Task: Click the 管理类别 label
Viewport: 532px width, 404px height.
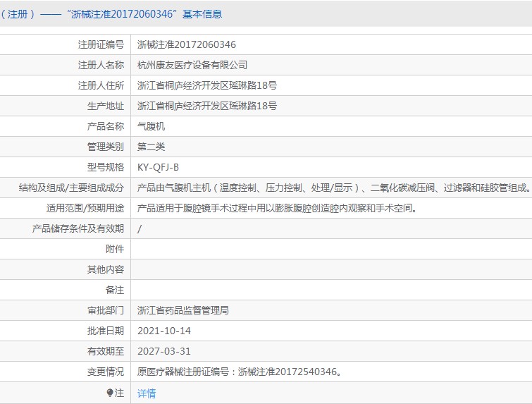Action: coord(106,147)
